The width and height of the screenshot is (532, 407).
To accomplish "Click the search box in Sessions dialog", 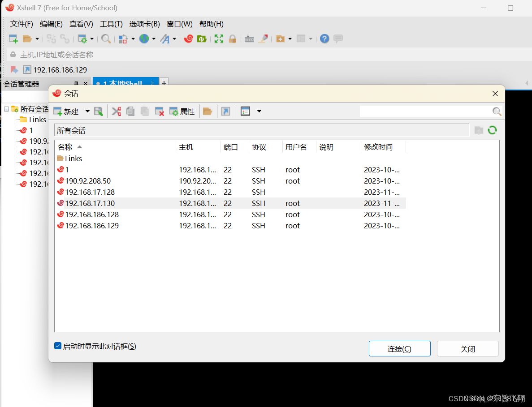I will pyautogui.click(x=425, y=111).
